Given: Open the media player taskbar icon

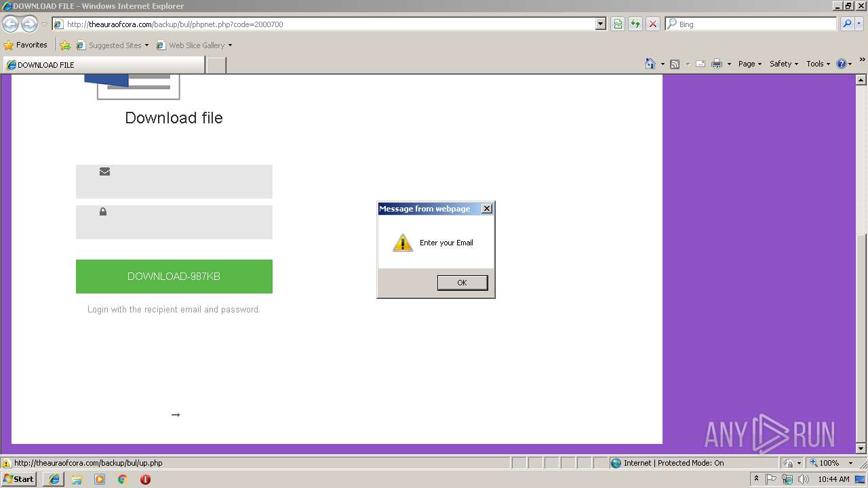Looking at the screenshot, I should click(x=100, y=479).
